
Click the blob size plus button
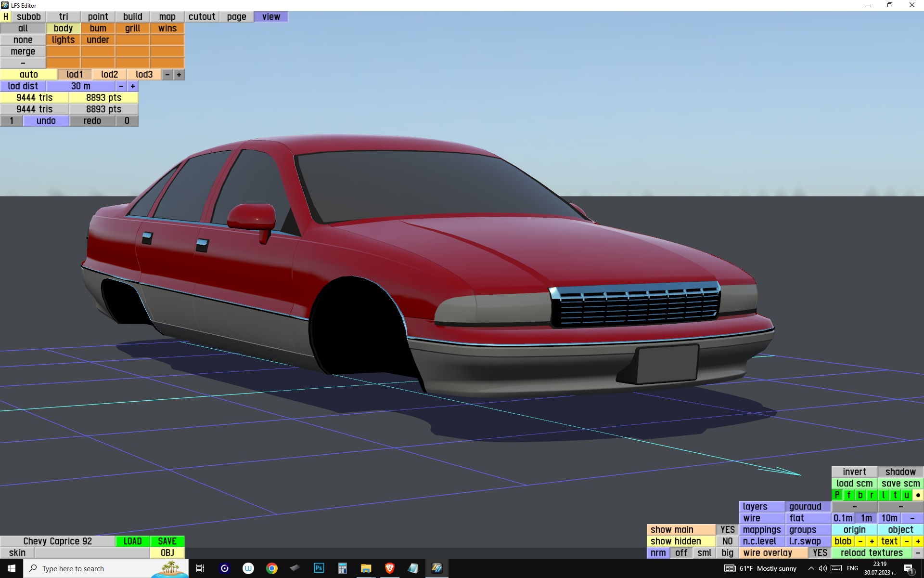[x=872, y=541]
